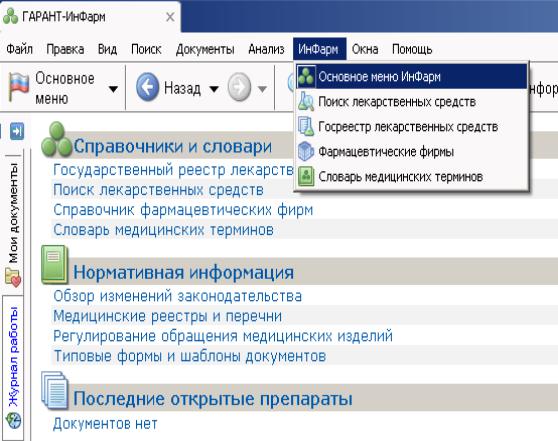Select Словарь медицинских терминов in dropdown menu
This screenshot has width=558, height=441.
tap(411, 177)
